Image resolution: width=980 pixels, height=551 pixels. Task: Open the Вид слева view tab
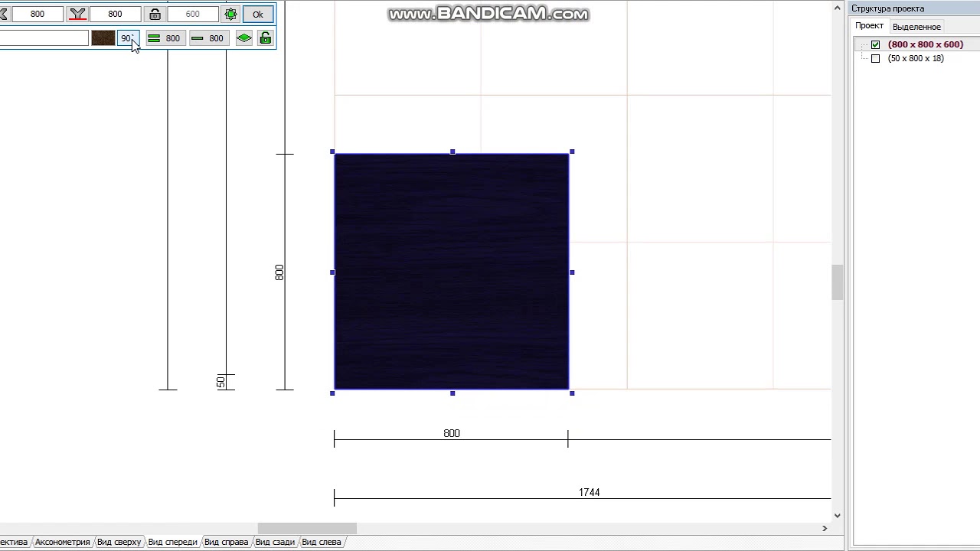[x=322, y=542]
